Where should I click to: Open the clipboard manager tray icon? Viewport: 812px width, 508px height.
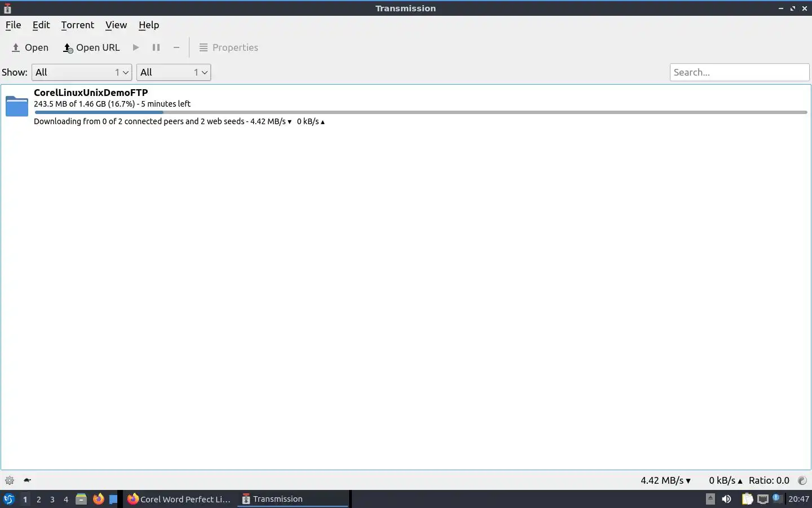coord(747,499)
